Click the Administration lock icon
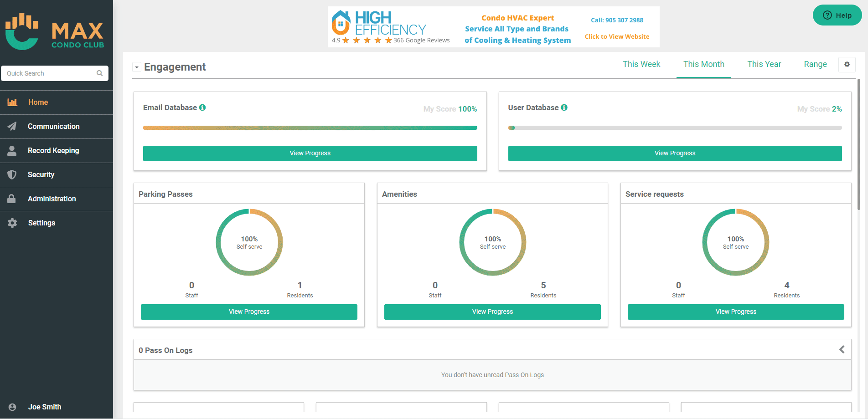 12,199
